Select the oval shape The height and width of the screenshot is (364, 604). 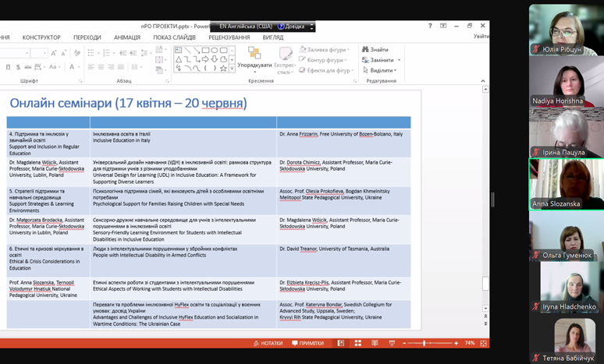[x=215, y=50]
